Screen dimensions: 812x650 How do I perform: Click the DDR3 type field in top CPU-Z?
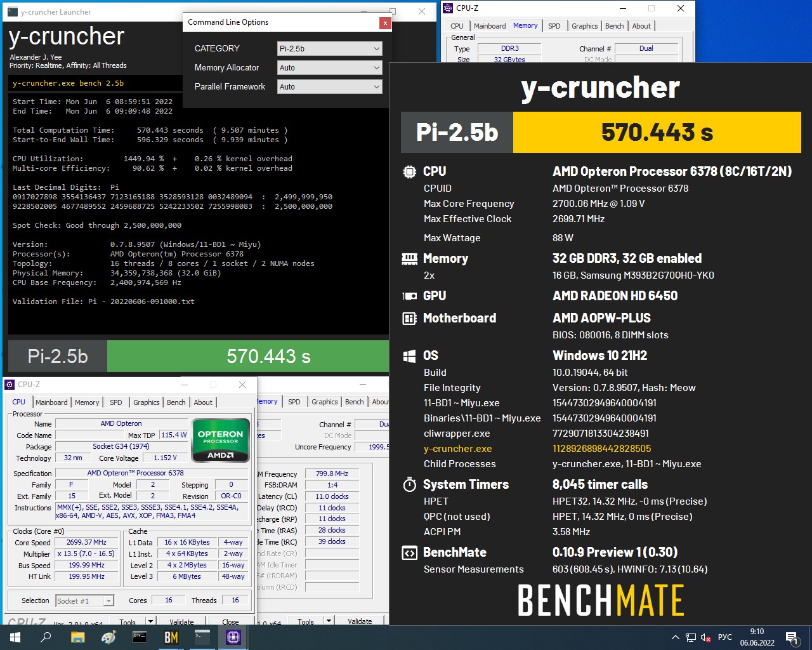click(x=509, y=48)
